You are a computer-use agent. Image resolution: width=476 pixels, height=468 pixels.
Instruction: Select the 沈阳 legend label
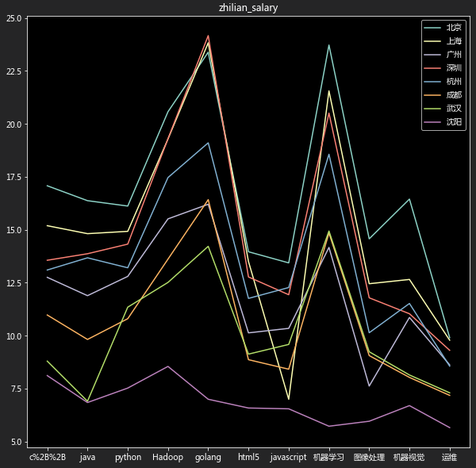pos(454,121)
